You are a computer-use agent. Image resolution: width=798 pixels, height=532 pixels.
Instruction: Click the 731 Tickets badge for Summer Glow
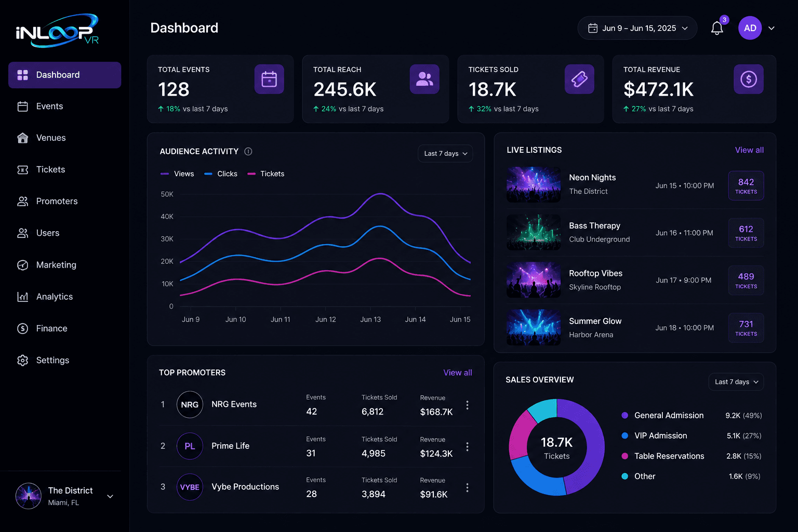[x=746, y=328]
